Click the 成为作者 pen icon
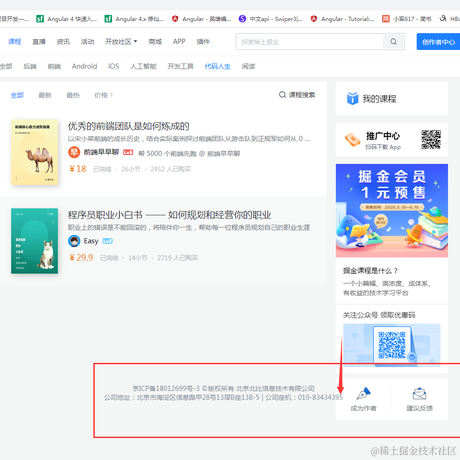The height and width of the screenshot is (460, 460). pyautogui.click(x=363, y=394)
